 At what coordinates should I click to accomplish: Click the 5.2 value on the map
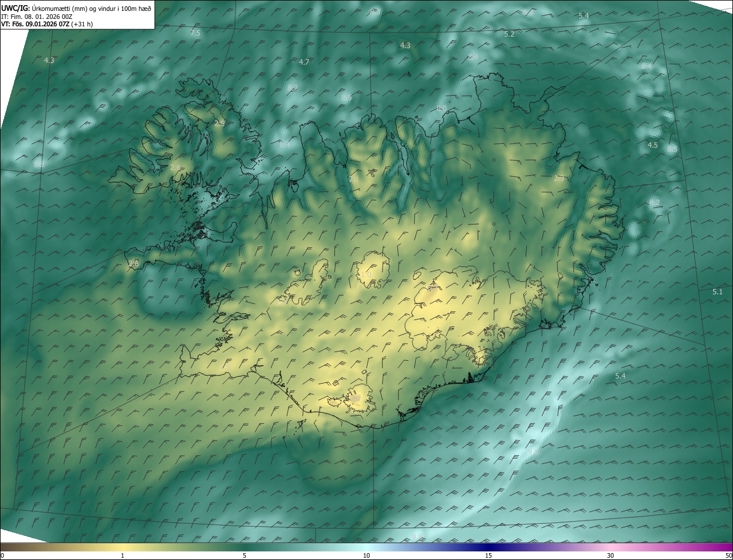509,34
